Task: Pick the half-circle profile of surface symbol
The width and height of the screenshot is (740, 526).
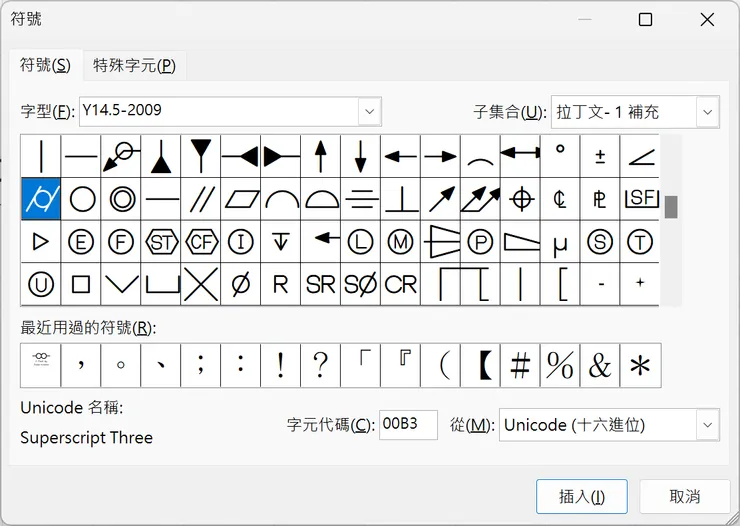Action: 320,199
